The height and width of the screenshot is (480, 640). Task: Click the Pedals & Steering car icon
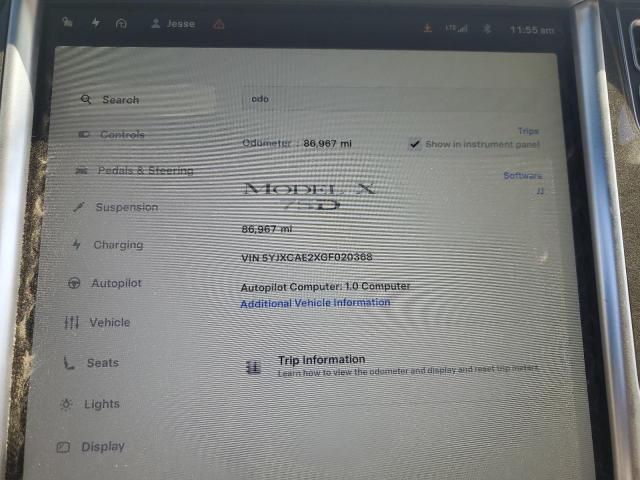81,171
